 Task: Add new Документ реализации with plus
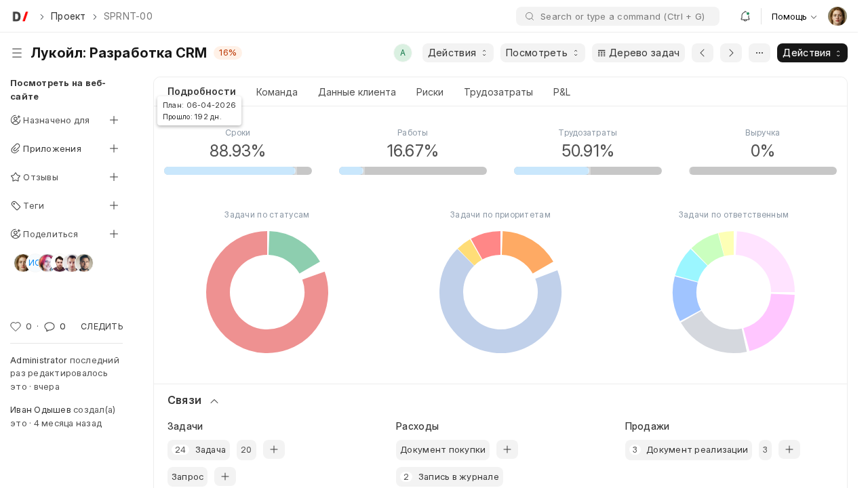789,449
